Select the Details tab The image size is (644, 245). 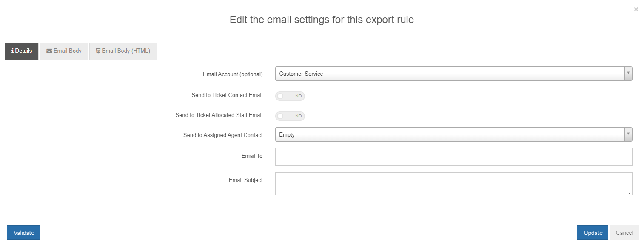tap(22, 51)
